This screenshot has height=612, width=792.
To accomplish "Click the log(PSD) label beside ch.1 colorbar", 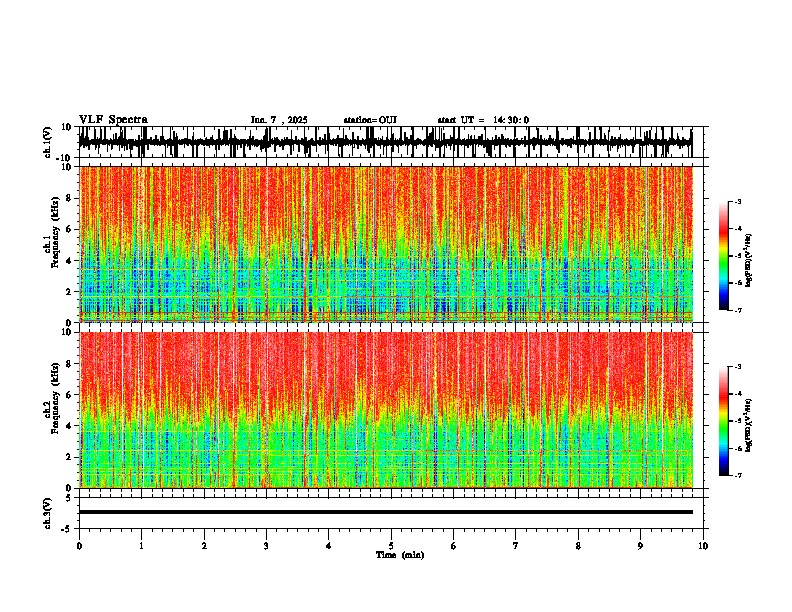I will tap(749, 261).
